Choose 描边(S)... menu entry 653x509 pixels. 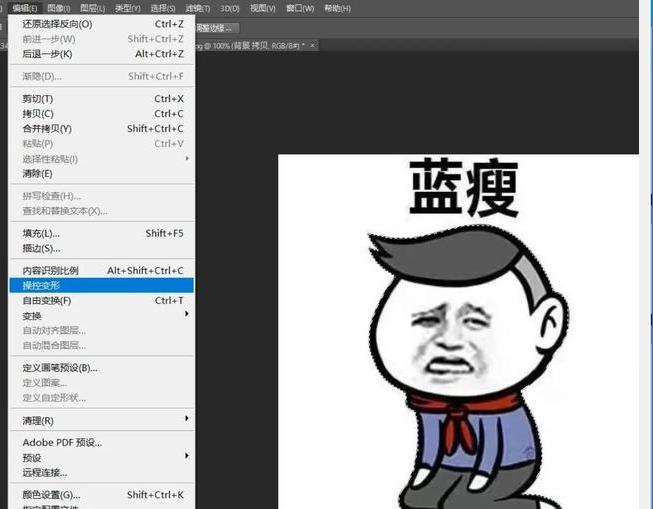pos(102,248)
